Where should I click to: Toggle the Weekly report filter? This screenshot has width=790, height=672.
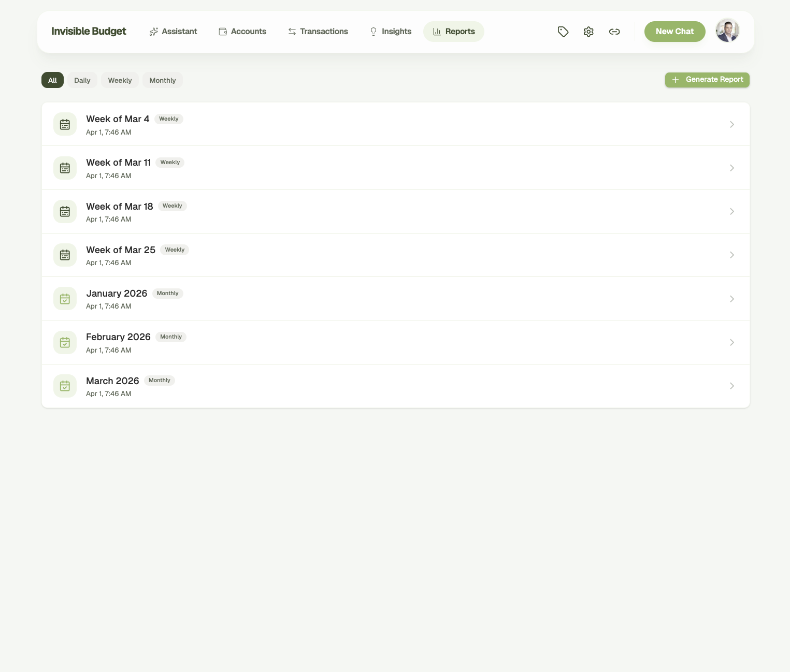(120, 80)
